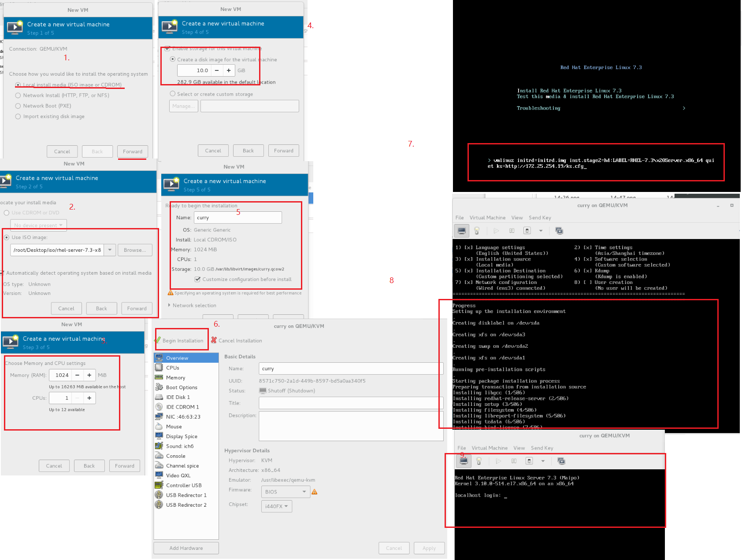Image resolution: width=742 pixels, height=560 pixels.
Task: Select the Mouse device entry
Action: coord(186,427)
